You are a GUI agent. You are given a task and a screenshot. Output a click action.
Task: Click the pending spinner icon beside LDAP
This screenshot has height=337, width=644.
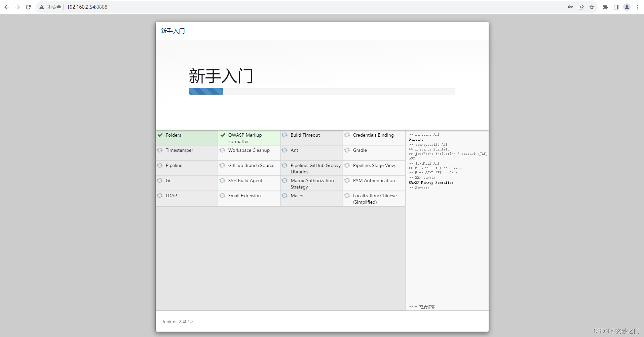(160, 196)
